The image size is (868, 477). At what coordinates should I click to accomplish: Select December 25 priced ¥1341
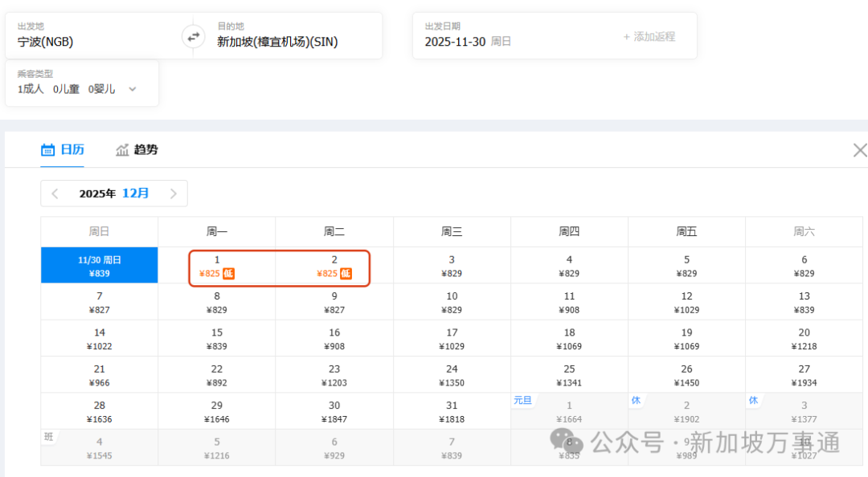click(x=569, y=375)
